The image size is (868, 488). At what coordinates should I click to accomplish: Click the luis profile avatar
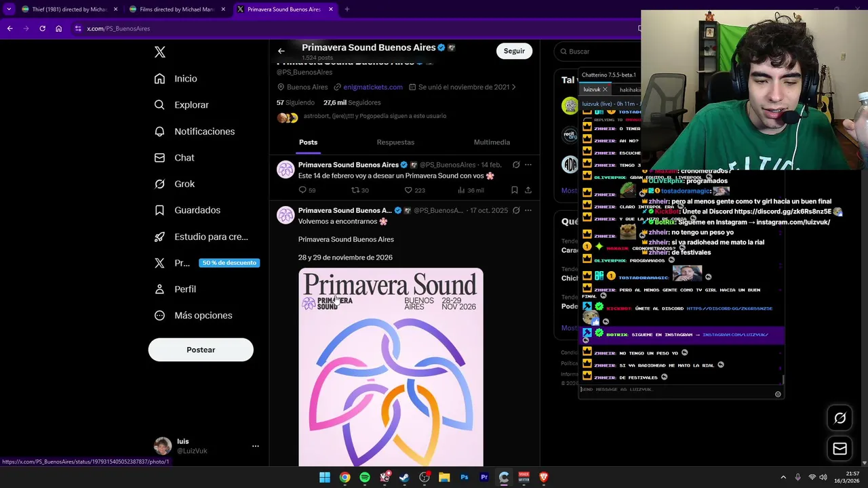(163, 446)
